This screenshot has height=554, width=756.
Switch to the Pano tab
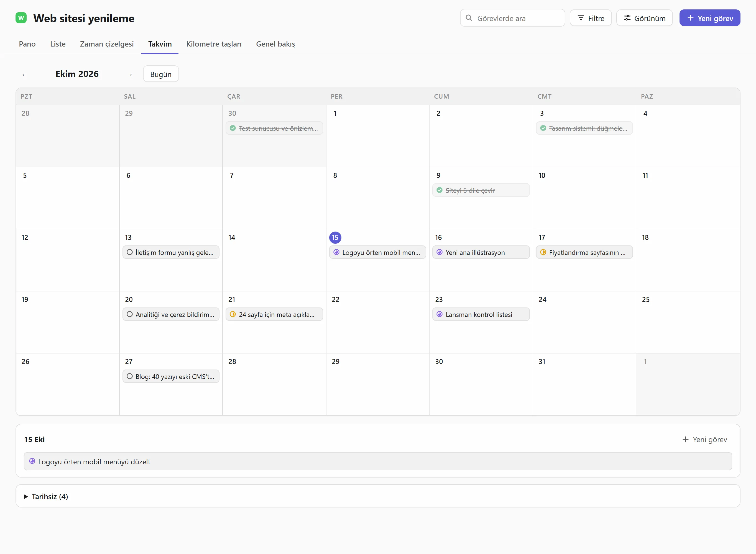[27, 44]
